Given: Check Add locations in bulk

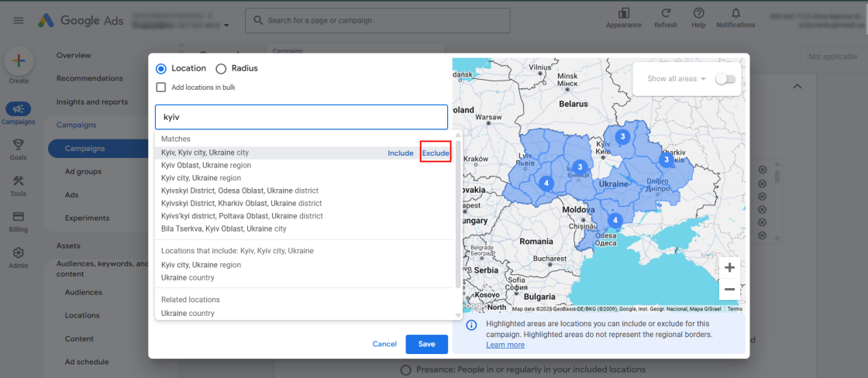Looking at the screenshot, I should tap(161, 87).
